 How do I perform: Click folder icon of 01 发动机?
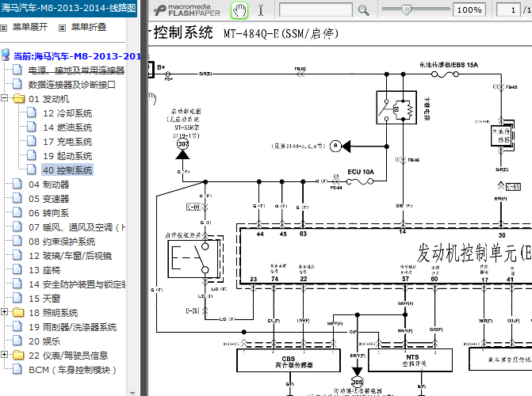click(x=19, y=99)
